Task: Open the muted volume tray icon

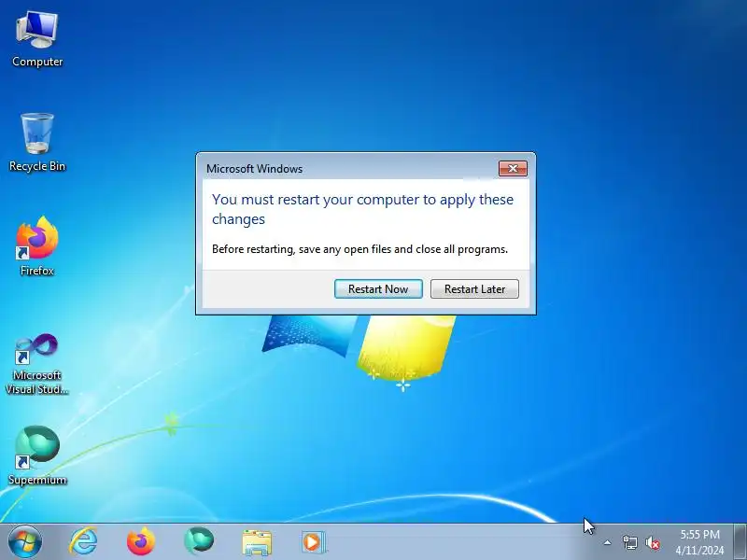Action: pos(653,542)
